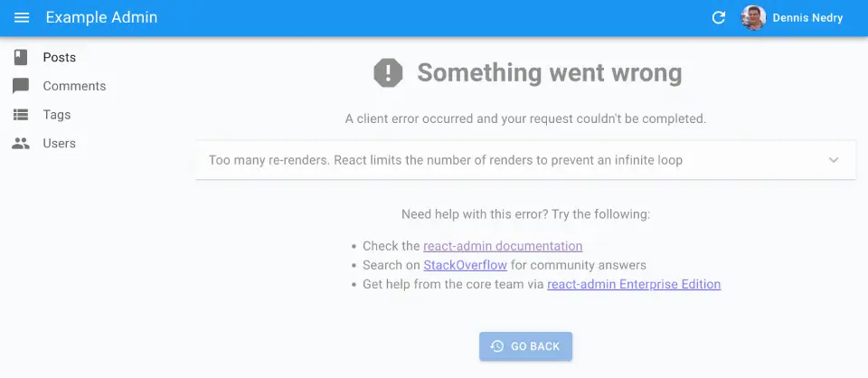868x378 pixels.
Task: Open the Posts menu item label
Action: pos(60,57)
